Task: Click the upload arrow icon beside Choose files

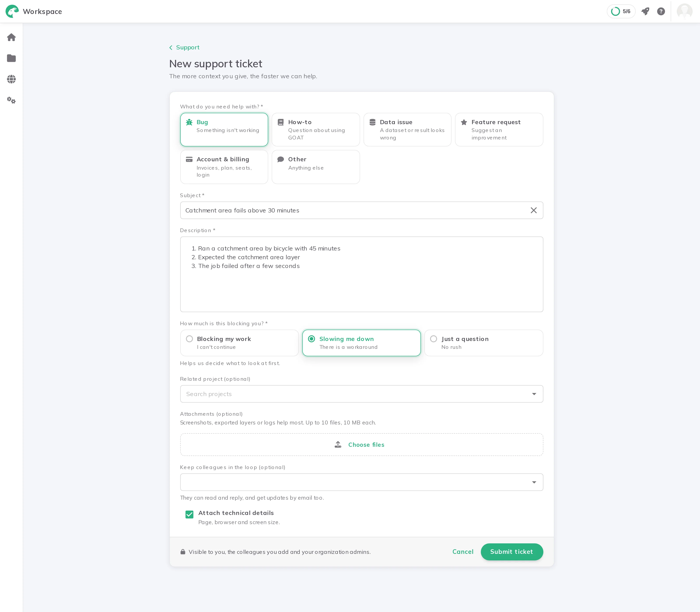Action: click(x=338, y=444)
